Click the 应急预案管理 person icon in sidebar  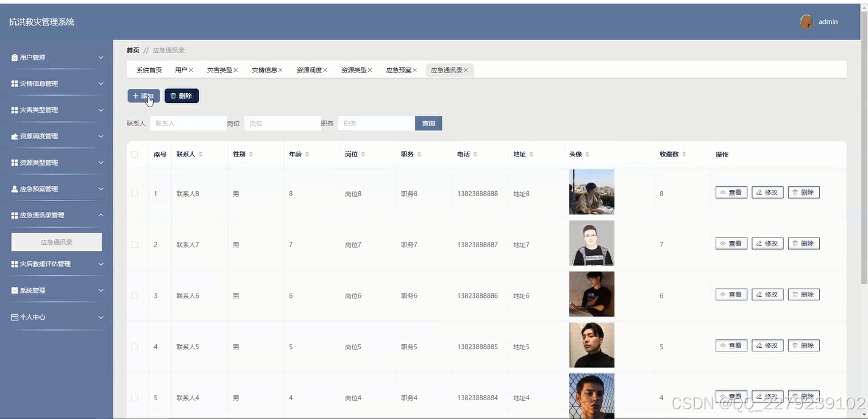(x=14, y=188)
